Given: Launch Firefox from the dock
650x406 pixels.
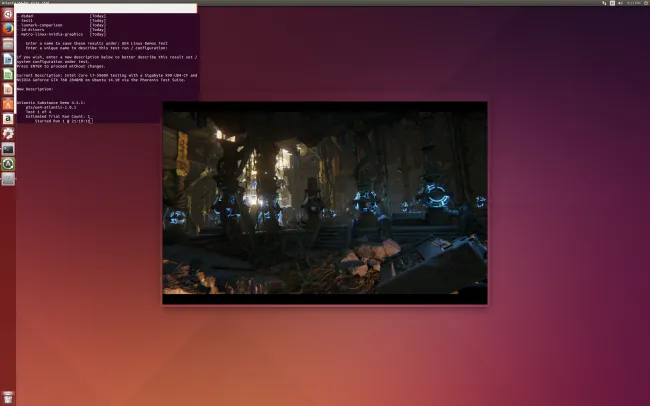Looking at the screenshot, I should click(x=8, y=29).
